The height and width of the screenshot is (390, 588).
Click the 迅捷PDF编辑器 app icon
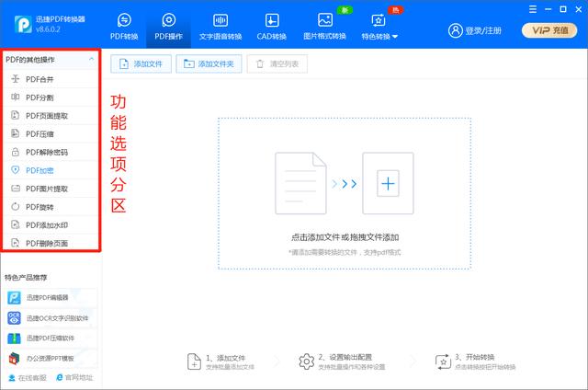pyautogui.click(x=15, y=298)
